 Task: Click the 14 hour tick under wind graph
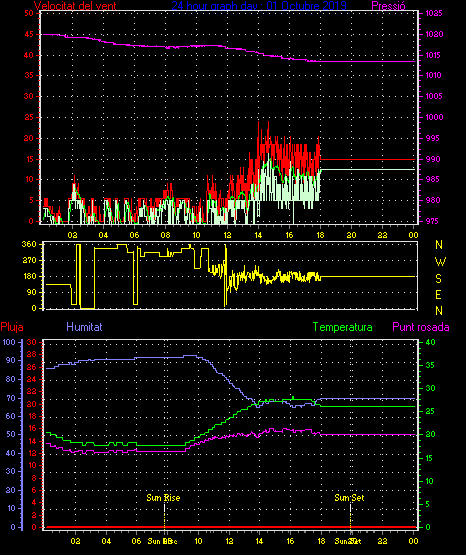point(258,235)
